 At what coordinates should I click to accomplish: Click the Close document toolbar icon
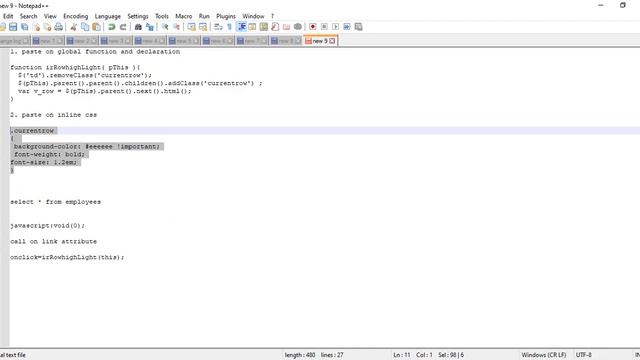coord(36,27)
